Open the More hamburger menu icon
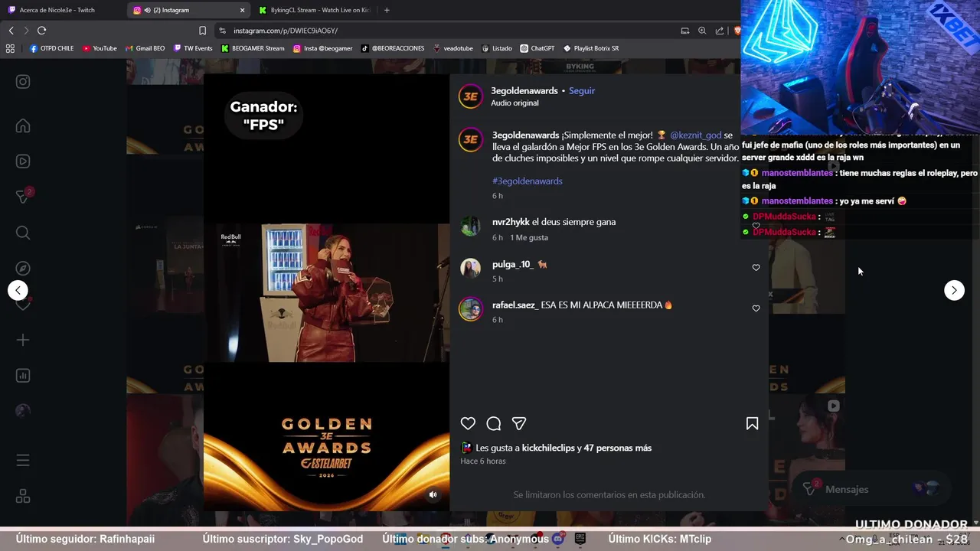The image size is (980, 551). (x=23, y=461)
